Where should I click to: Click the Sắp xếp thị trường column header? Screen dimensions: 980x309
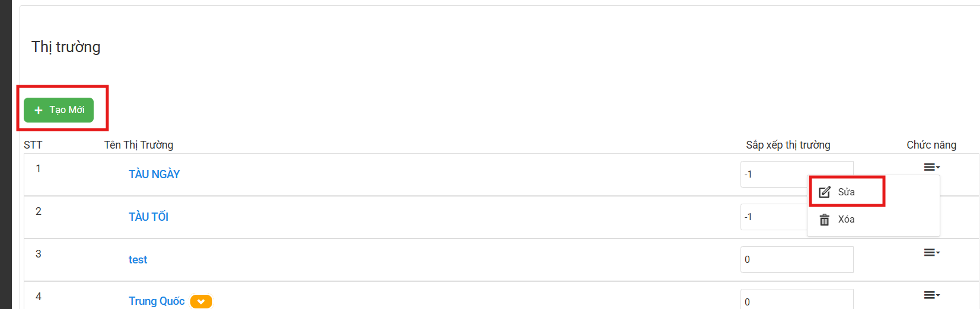(x=788, y=145)
